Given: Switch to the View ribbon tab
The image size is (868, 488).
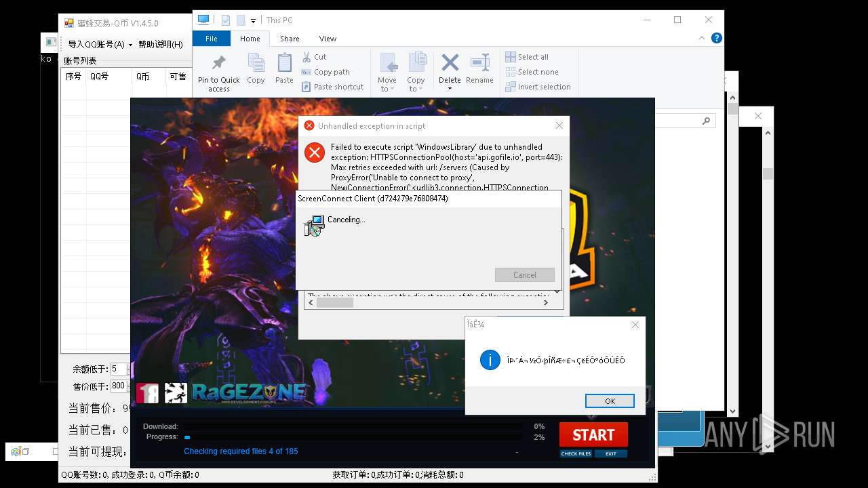Looking at the screenshot, I should [328, 39].
